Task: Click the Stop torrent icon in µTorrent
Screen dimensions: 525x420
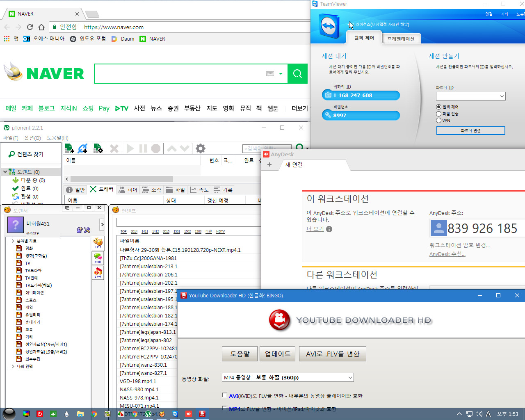Action: point(155,148)
